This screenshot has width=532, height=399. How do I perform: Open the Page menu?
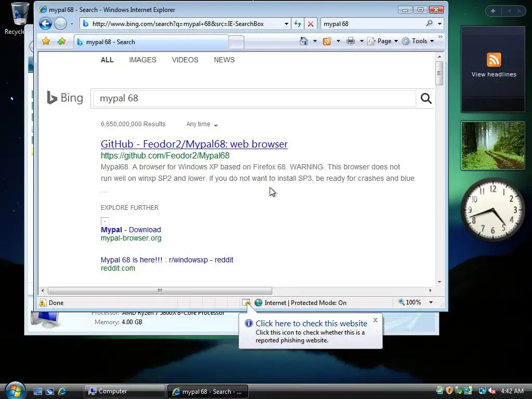coord(383,41)
